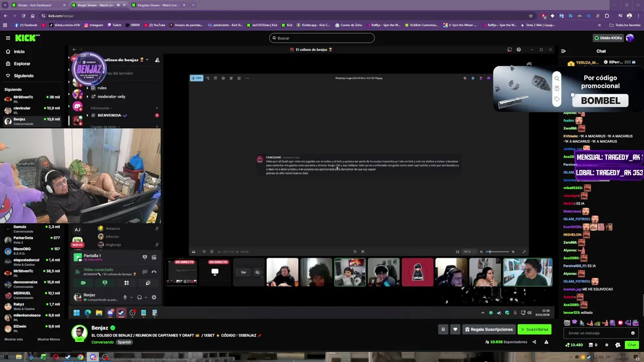
Task: Click the Obtén KICKs button
Action: click(608, 38)
